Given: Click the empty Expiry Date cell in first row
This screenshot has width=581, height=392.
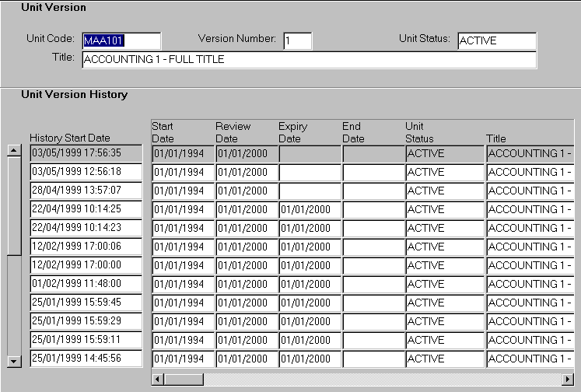Looking at the screenshot, I should pos(309,153).
